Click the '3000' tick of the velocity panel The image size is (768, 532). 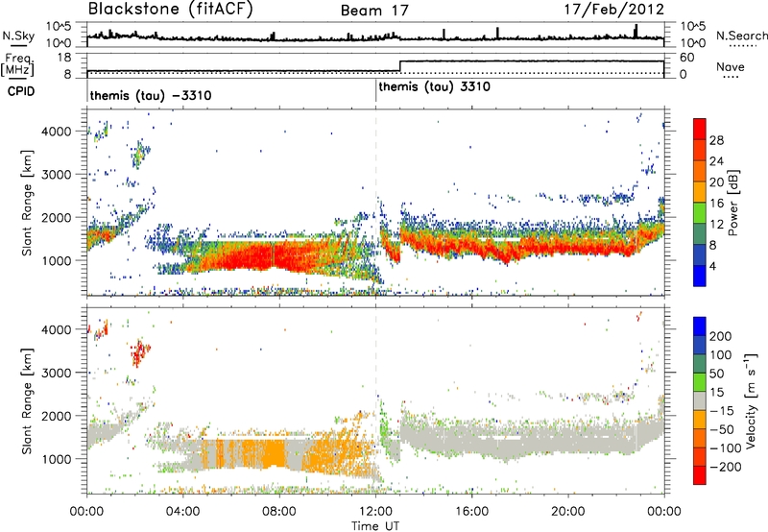point(57,373)
